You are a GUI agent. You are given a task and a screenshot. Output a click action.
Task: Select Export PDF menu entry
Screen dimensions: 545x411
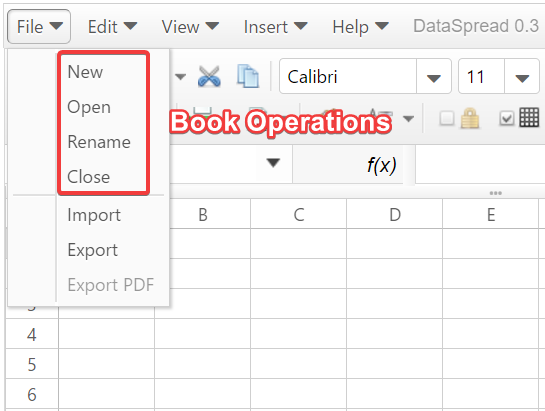click(111, 285)
